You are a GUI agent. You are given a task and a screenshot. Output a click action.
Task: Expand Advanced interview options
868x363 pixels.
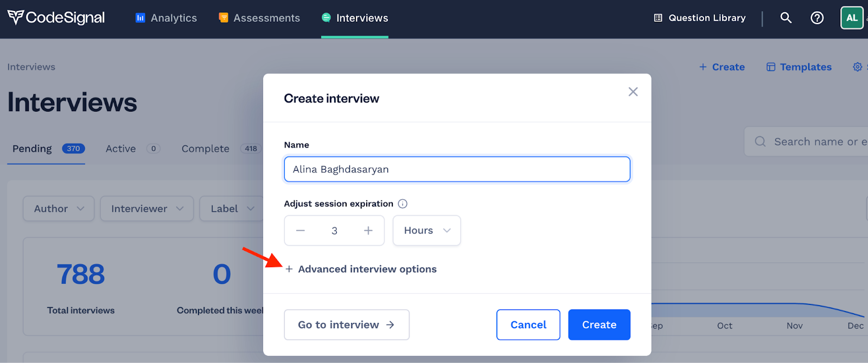pos(361,269)
